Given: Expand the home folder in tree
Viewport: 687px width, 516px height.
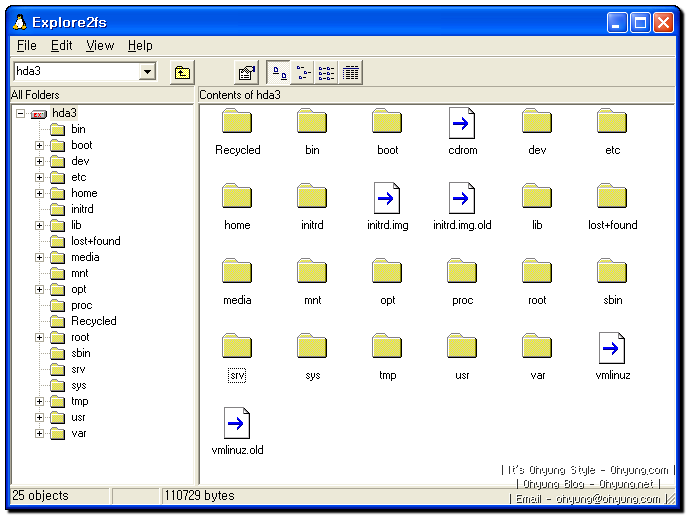Looking at the screenshot, I should point(39,194).
